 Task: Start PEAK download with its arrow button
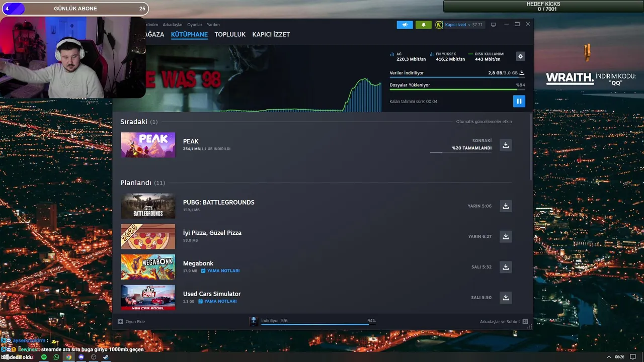pos(506,145)
